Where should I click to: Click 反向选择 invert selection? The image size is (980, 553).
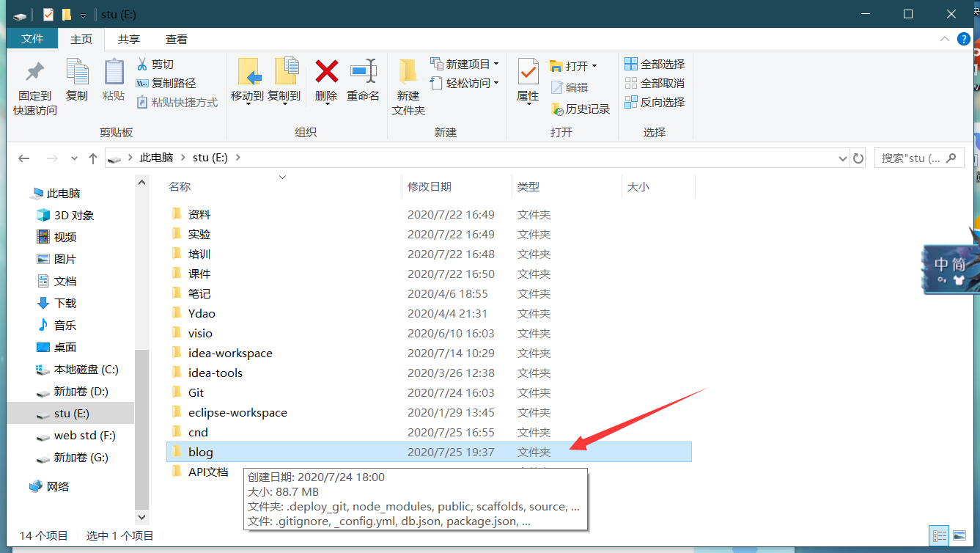click(x=655, y=103)
